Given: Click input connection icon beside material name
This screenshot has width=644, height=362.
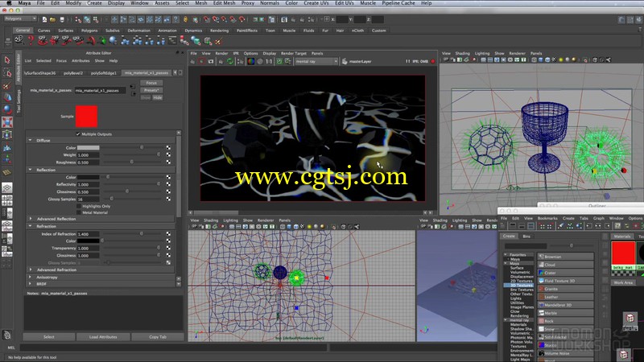Looking at the screenshot, I should (x=132, y=87).
